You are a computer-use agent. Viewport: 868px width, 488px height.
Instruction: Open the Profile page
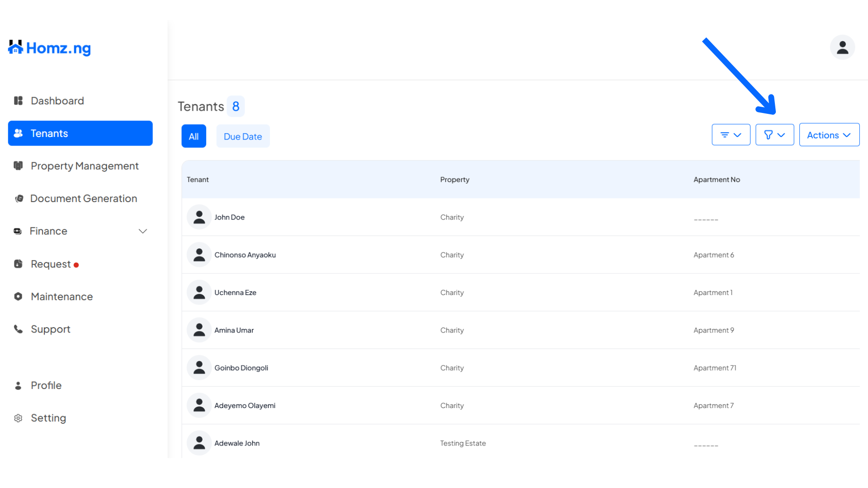[x=46, y=385]
